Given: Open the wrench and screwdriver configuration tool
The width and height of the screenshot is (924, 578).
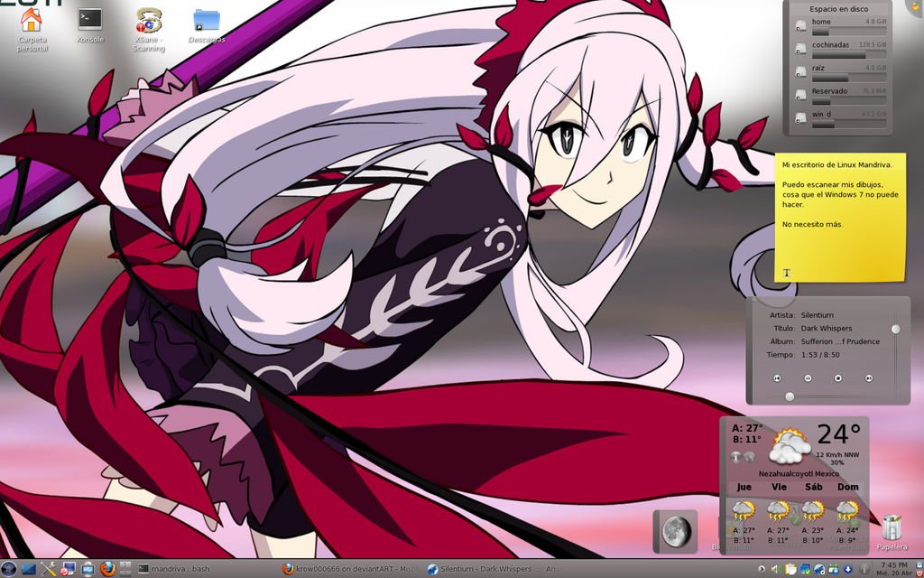Looking at the screenshot, I should tap(49, 569).
